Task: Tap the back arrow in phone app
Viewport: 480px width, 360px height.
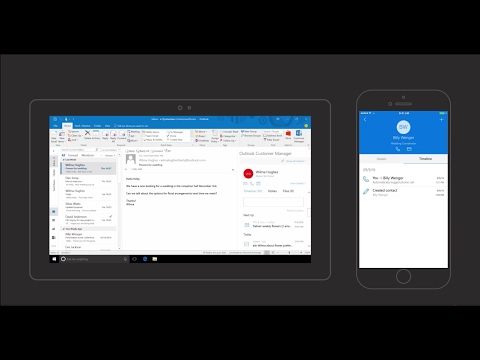Action: 365,119
